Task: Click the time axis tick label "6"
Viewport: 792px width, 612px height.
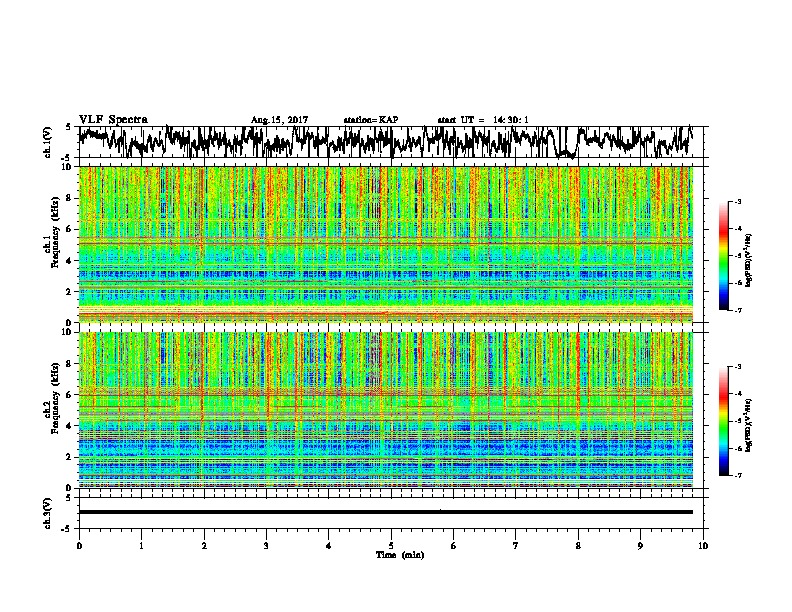Action: pos(453,546)
